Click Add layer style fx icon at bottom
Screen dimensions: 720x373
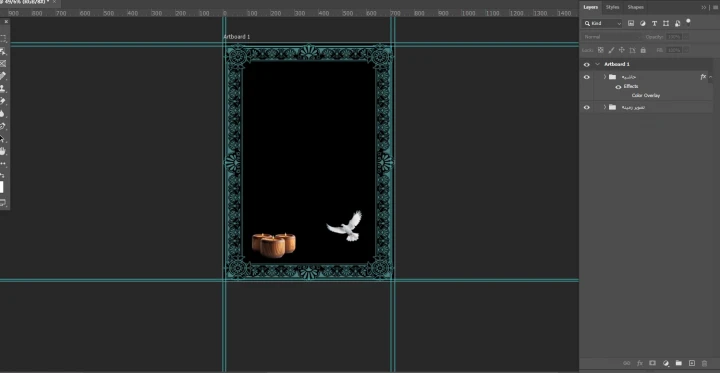pyautogui.click(x=640, y=363)
